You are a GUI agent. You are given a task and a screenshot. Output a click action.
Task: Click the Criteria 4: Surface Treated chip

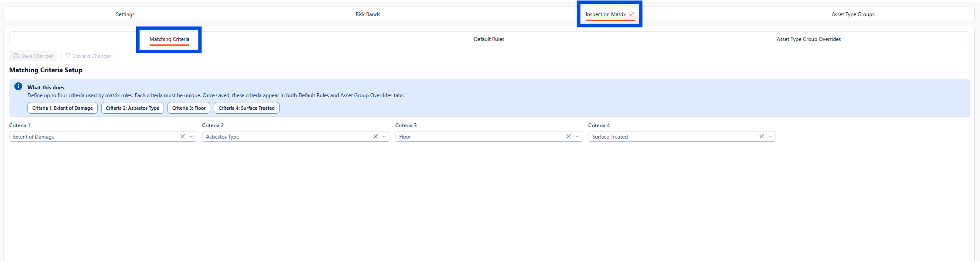(x=246, y=108)
